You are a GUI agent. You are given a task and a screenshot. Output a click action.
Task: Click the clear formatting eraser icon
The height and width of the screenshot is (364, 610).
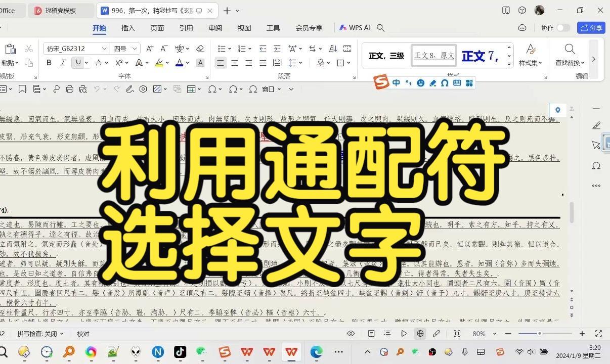click(x=200, y=49)
